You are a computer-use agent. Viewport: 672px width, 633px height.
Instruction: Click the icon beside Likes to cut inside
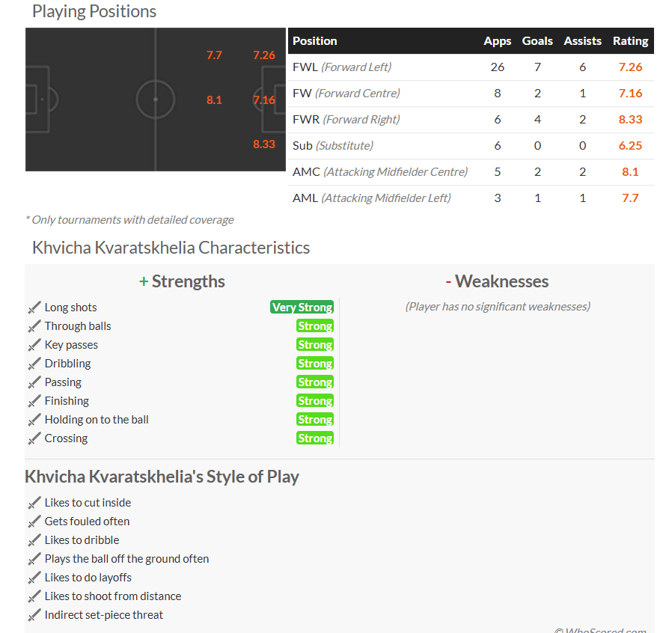(34, 502)
